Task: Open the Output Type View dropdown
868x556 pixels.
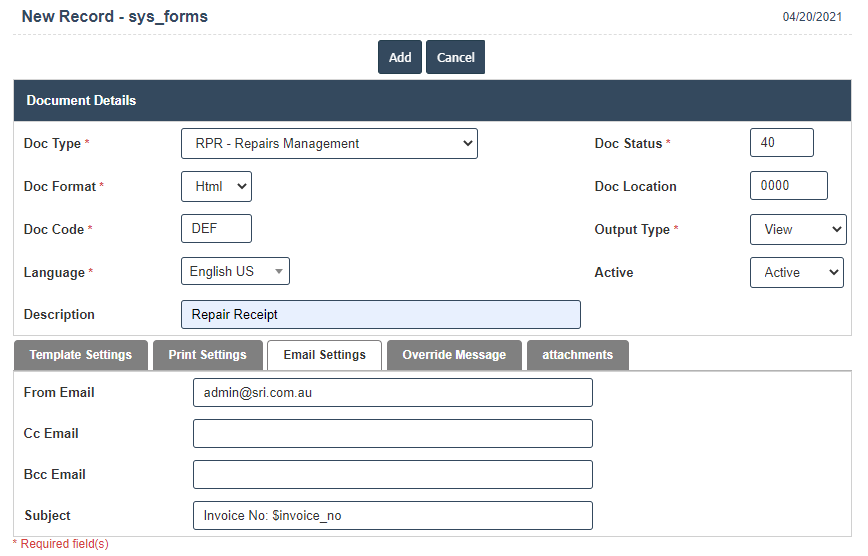Action: pyautogui.click(x=797, y=229)
